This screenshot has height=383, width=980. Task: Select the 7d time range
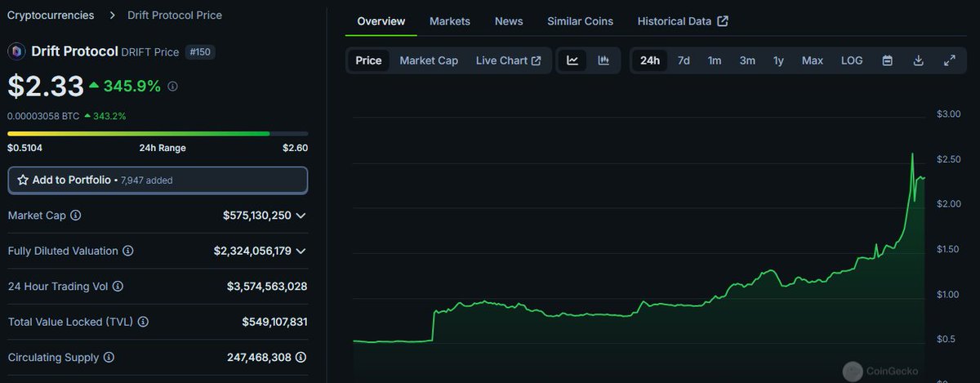tap(684, 60)
